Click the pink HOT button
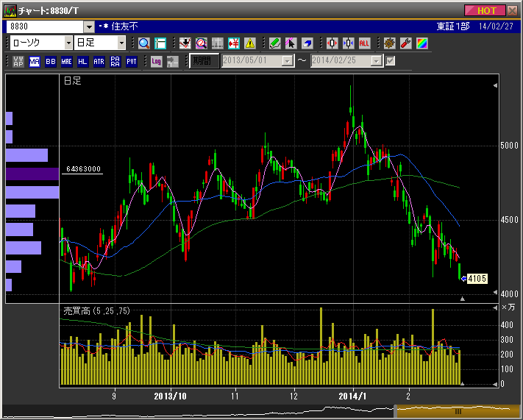The height and width of the screenshot is (420, 523). click(x=486, y=10)
